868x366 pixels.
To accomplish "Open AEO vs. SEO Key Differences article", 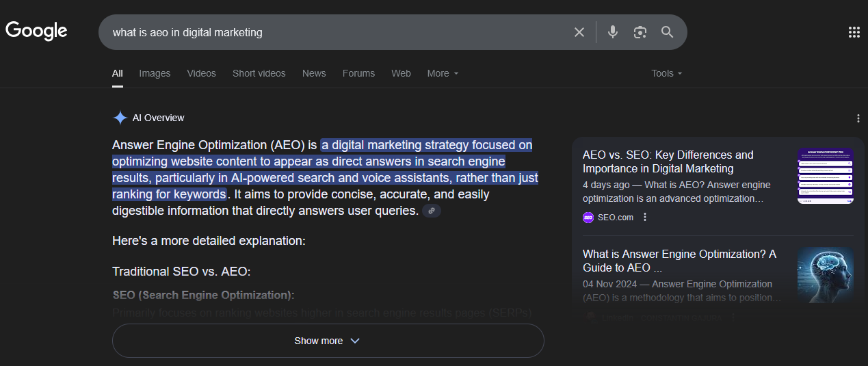I will click(x=668, y=161).
